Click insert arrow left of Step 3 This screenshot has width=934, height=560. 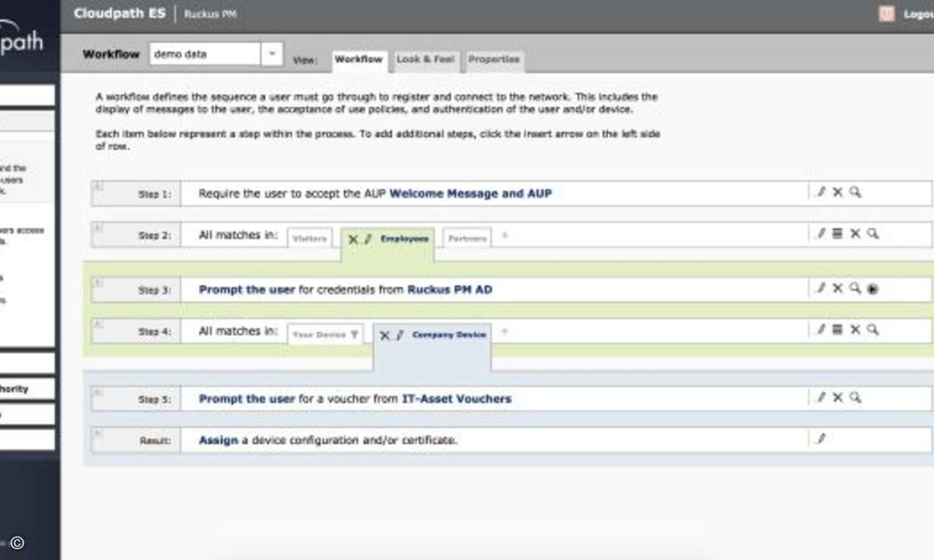[97, 282]
